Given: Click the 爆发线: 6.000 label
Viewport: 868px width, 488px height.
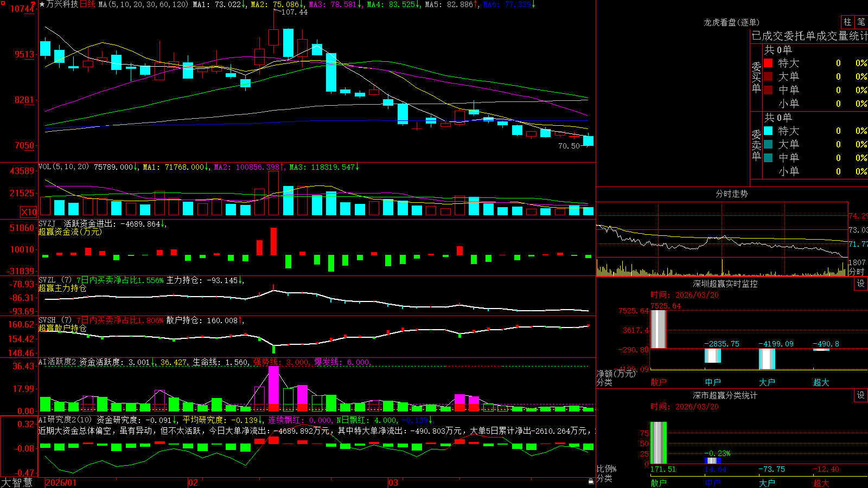Looking at the screenshot, I should (x=342, y=362).
